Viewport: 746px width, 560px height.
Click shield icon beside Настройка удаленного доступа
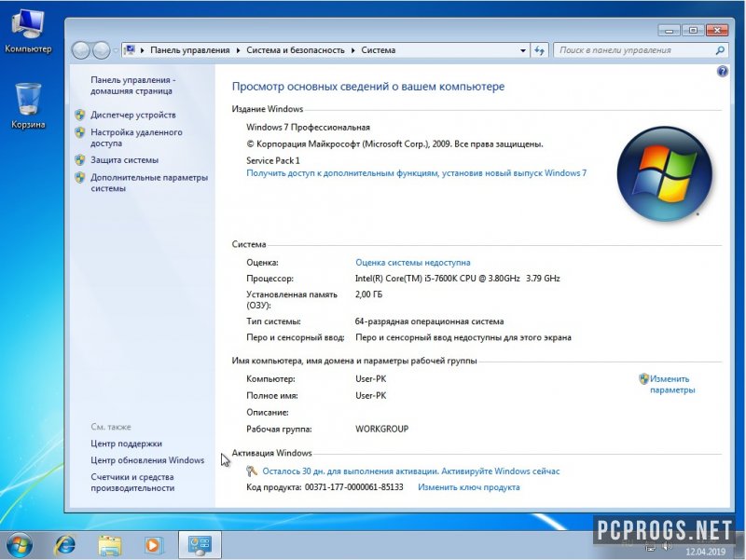(x=80, y=132)
